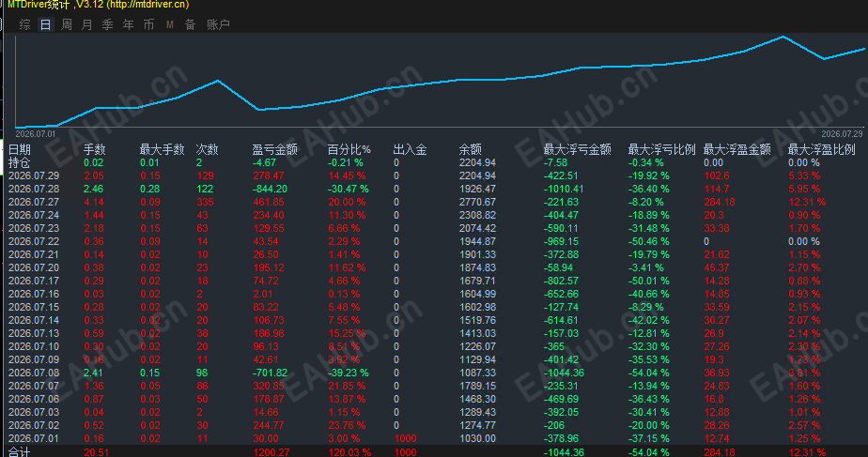Screen dimensions: 868x457
Task: Select the 2026.07.10 date row
Action: 34,346
